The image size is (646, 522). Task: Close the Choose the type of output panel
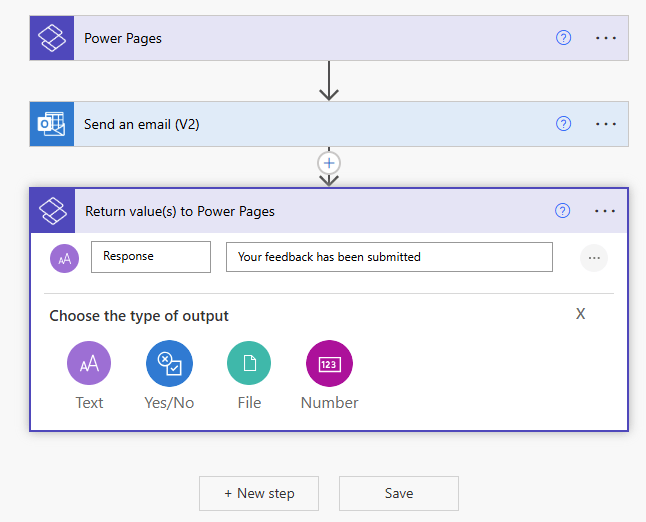(580, 314)
